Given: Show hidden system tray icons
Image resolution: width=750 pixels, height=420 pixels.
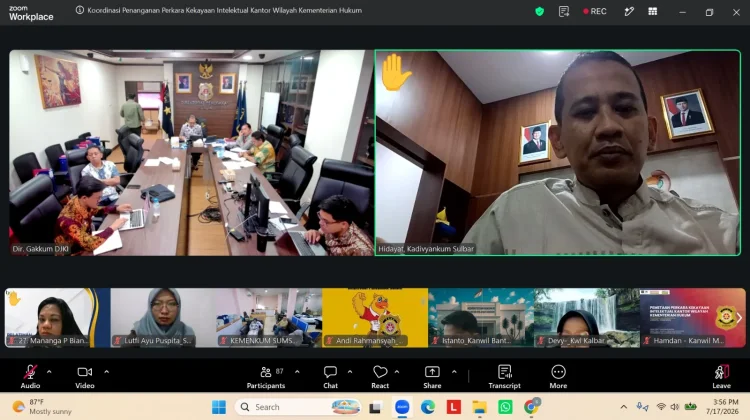Looking at the screenshot, I should [x=624, y=407].
